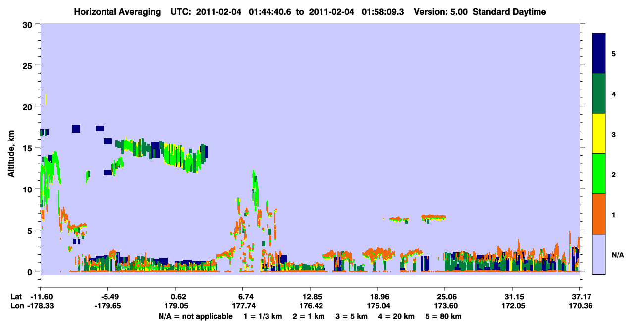Click the '3 = 5 km' legend entry

pyautogui.click(x=351, y=316)
